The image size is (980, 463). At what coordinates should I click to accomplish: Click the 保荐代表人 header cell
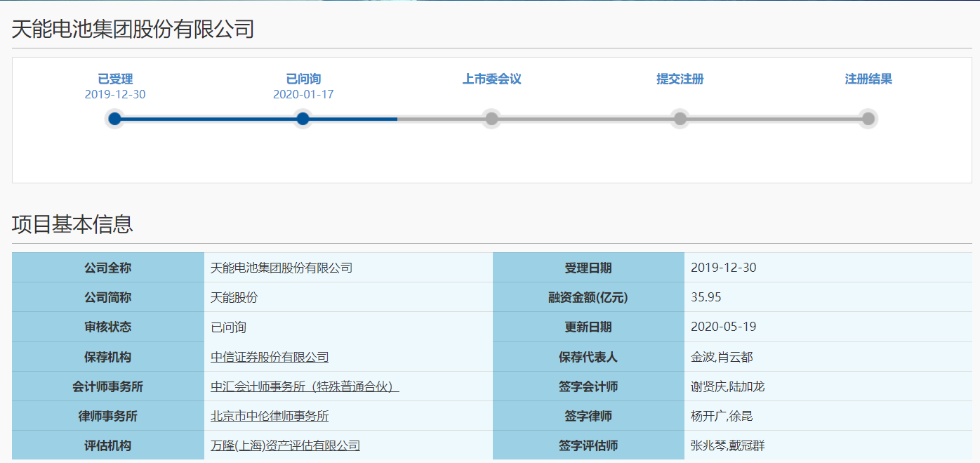coord(588,357)
